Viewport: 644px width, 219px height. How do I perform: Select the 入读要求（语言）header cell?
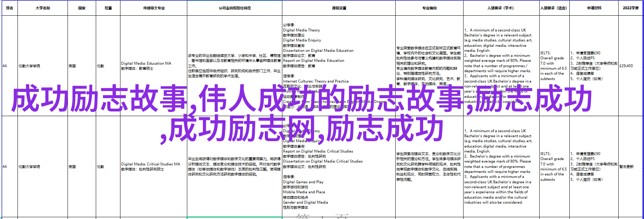[554, 8]
